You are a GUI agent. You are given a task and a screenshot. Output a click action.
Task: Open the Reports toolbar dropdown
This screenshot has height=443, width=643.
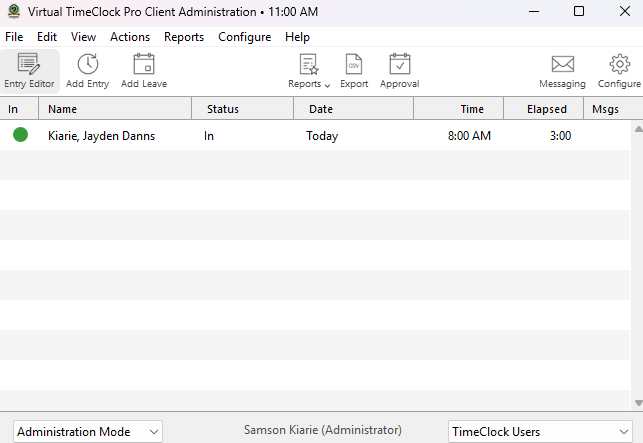point(309,71)
